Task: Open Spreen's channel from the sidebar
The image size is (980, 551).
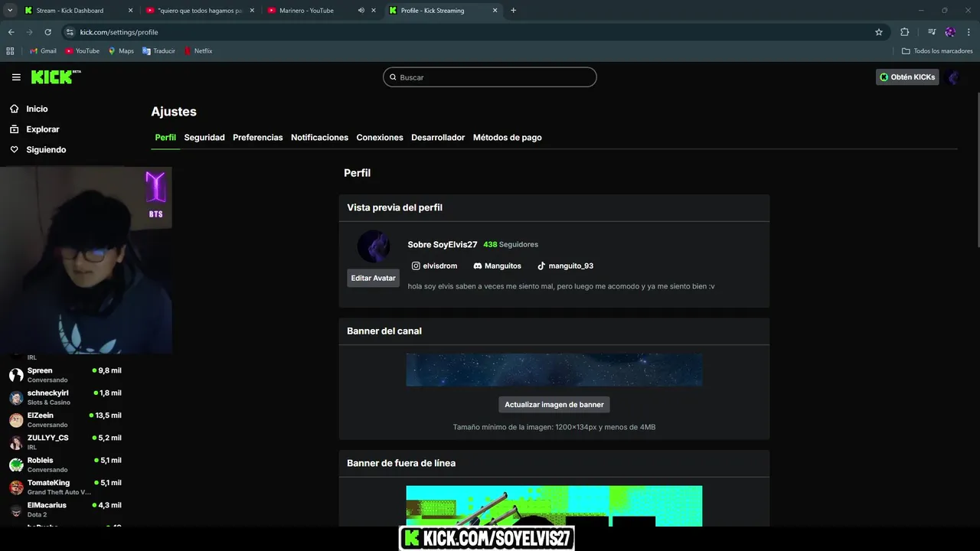Action: point(65,375)
